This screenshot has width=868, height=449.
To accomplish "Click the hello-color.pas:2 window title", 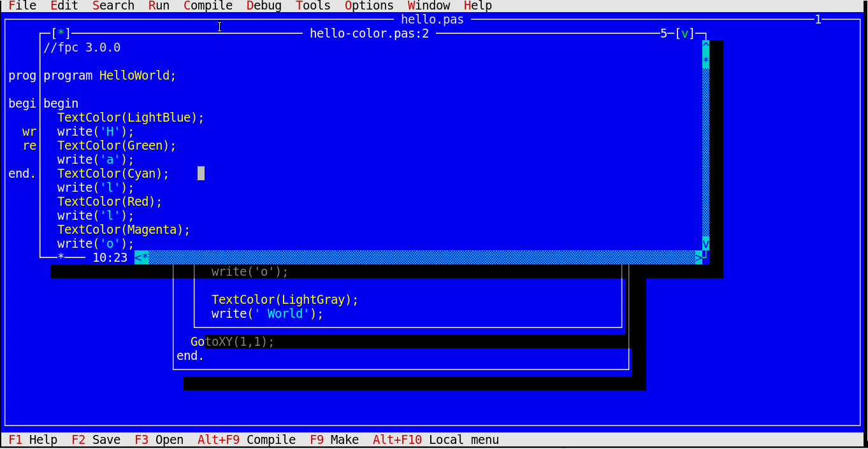I will (x=369, y=33).
